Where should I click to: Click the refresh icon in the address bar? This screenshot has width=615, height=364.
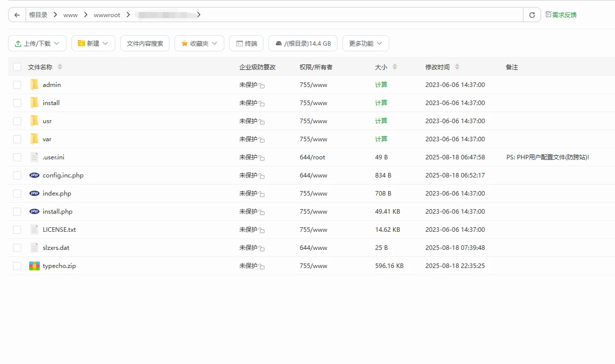[532, 15]
